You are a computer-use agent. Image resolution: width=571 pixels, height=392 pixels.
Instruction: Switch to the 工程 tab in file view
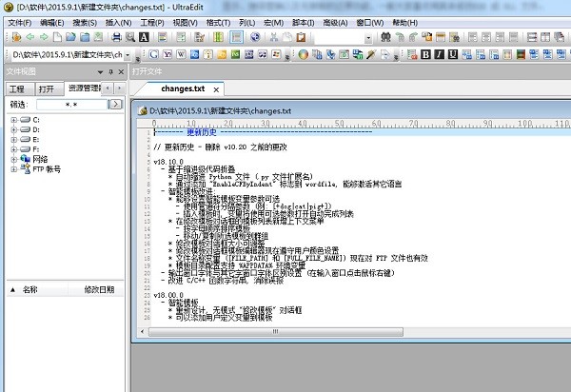pos(17,88)
